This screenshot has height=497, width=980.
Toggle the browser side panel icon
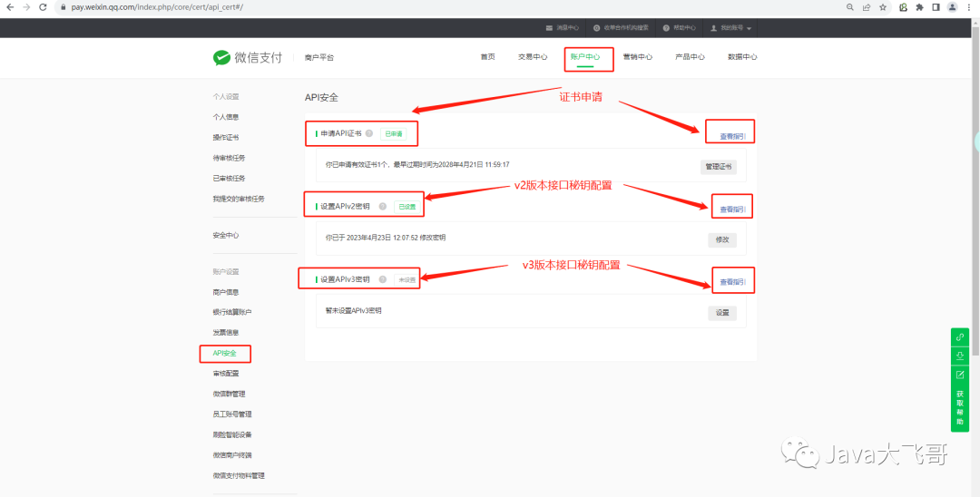coord(936,7)
